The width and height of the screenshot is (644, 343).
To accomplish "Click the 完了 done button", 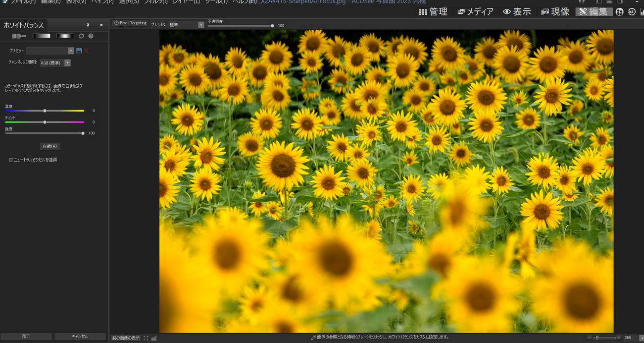I will pyautogui.click(x=26, y=337).
